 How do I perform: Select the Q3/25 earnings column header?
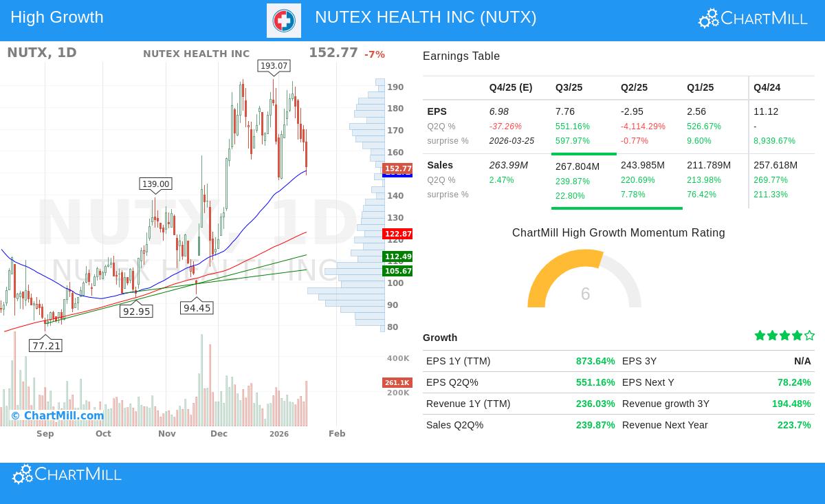click(569, 87)
